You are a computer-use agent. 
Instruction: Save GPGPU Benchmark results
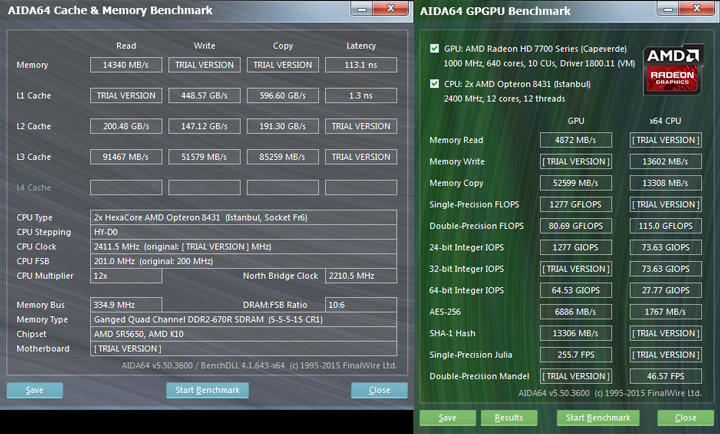447,418
